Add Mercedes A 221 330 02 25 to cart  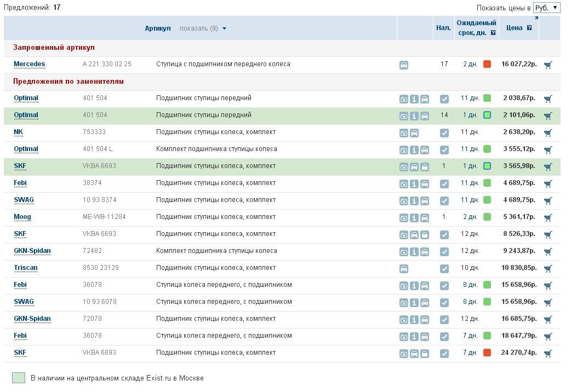(548, 65)
